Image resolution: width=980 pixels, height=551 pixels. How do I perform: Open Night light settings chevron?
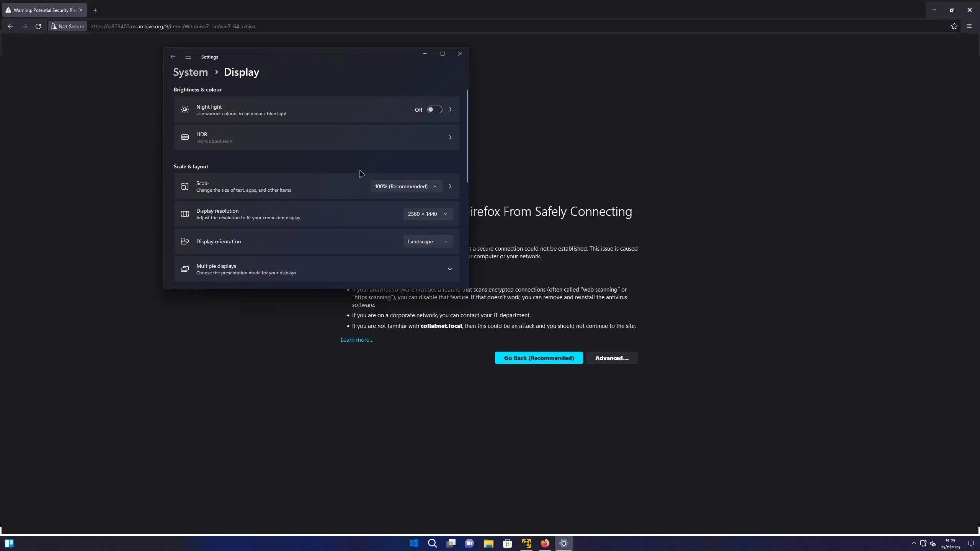pyautogui.click(x=450, y=110)
